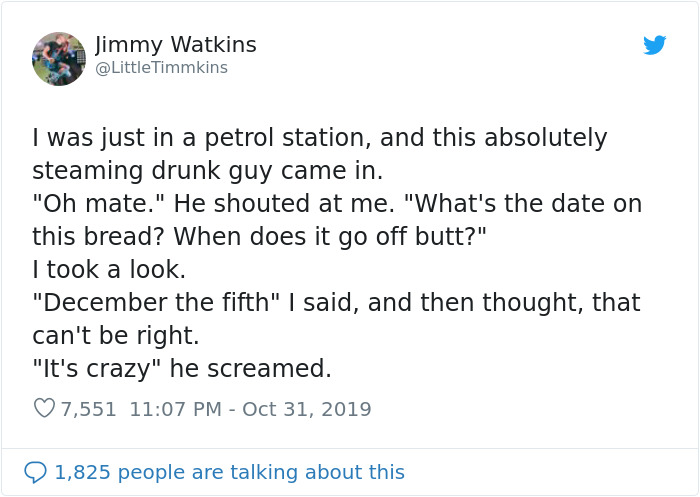The height and width of the screenshot is (497, 700).
Task: Like the tweet with the heart icon
Action: 44,409
